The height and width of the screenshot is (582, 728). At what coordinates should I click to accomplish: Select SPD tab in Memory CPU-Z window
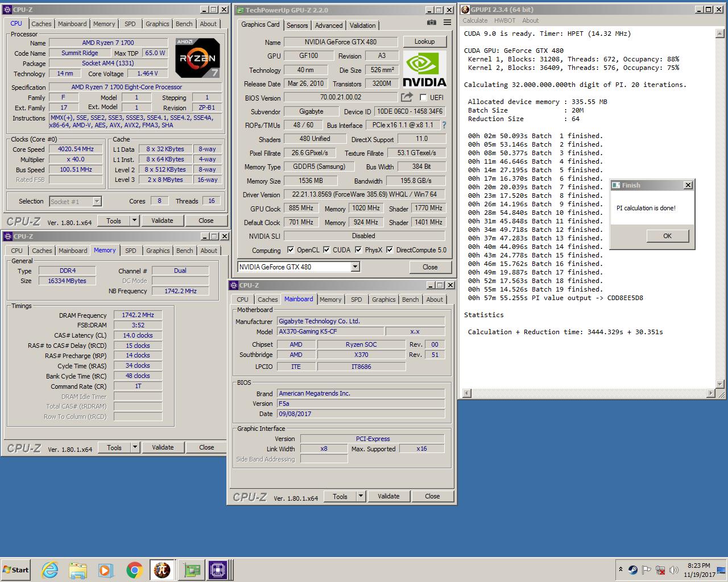coord(131,251)
